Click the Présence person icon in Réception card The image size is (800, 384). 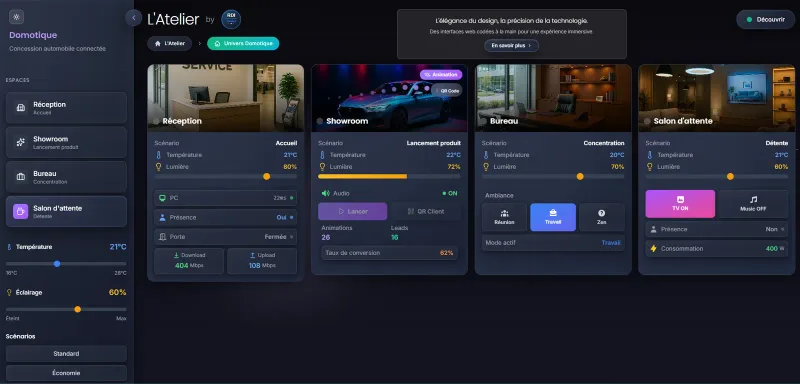click(x=163, y=217)
